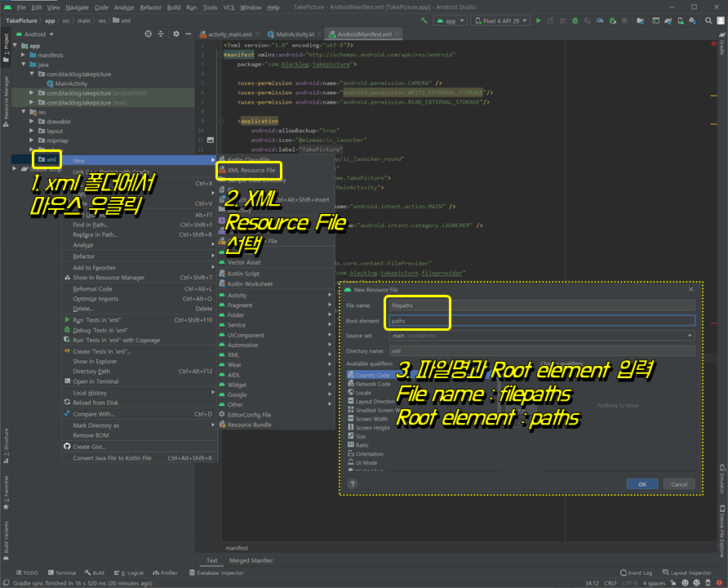Open the Pixel 4 API 29 device dropdown
Image resolution: width=728 pixels, height=588 pixels.
pos(501,20)
